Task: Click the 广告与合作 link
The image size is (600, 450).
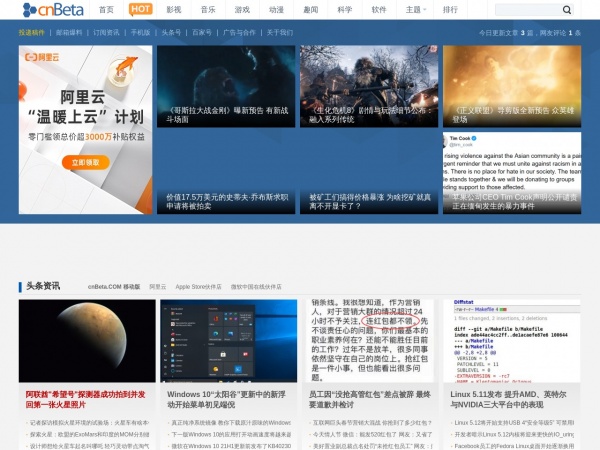Action: coord(239,33)
